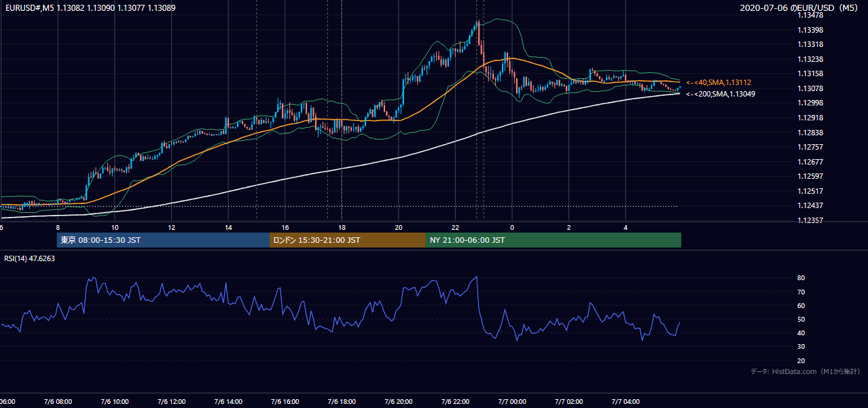Click the 7/7 02:00 bottom time label
Image resolution: width=868 pixels, height=408 pixels.
[568, 402]
